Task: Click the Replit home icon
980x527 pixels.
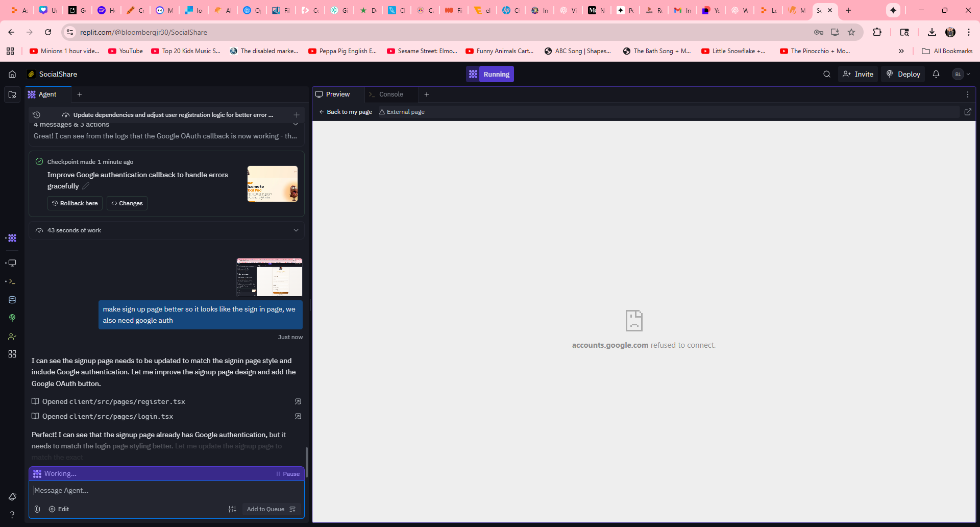Action: [x=12, y=74]
